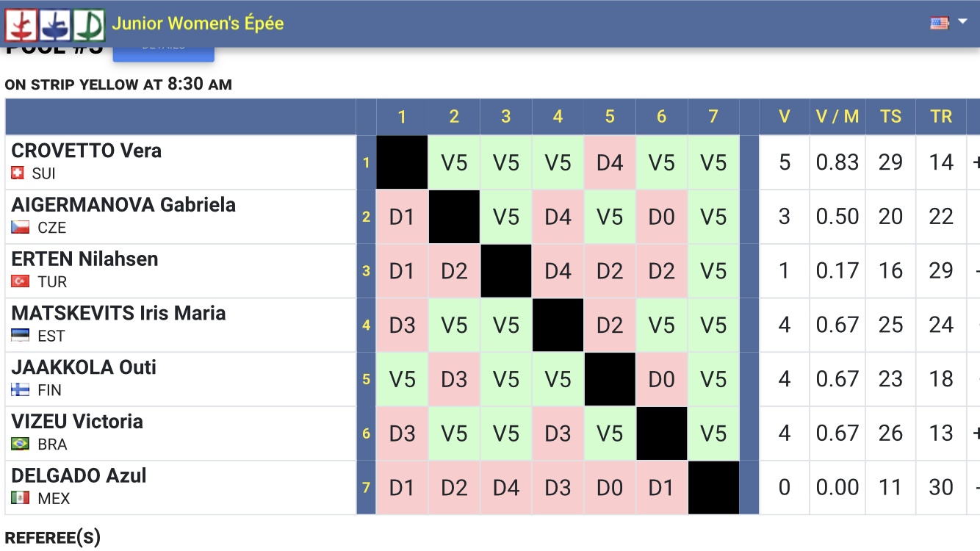Viewport: 980px width, 551px height.
Task: Click the Junior Women's Épée title
Action: pos(198,24)
